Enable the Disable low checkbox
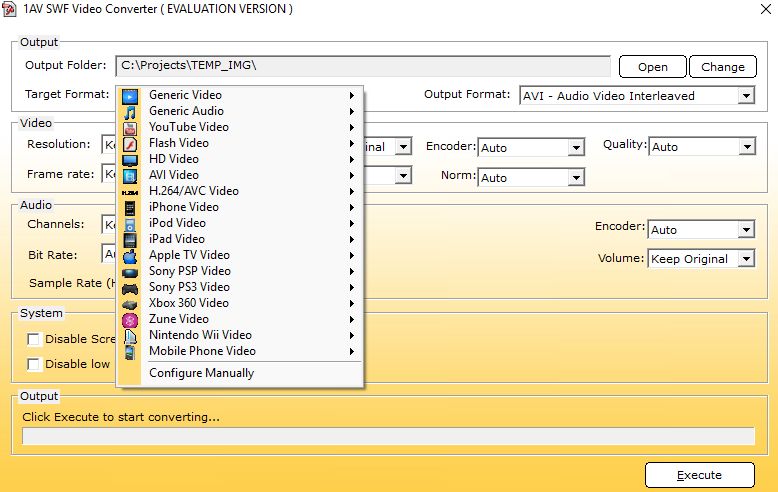The image size is (778, 492). (34, 364)
